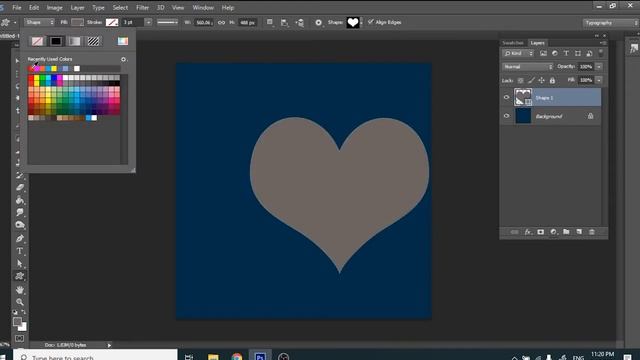The image size is (640, 360).
Task: Open the Layer menu
Action: tap(77, 8)
